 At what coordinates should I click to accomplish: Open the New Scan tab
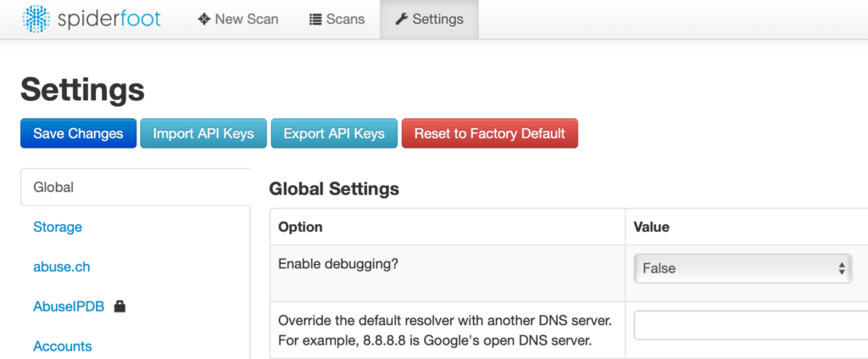click(238, 19)
